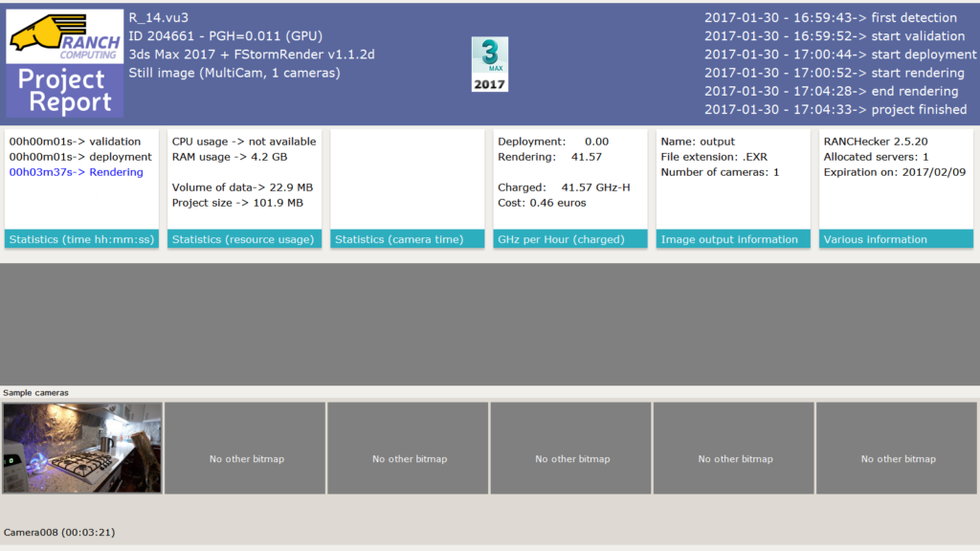980x551 pixels.
Task: Click the 3ds Max 2017 icon
Action: (489, 64)
